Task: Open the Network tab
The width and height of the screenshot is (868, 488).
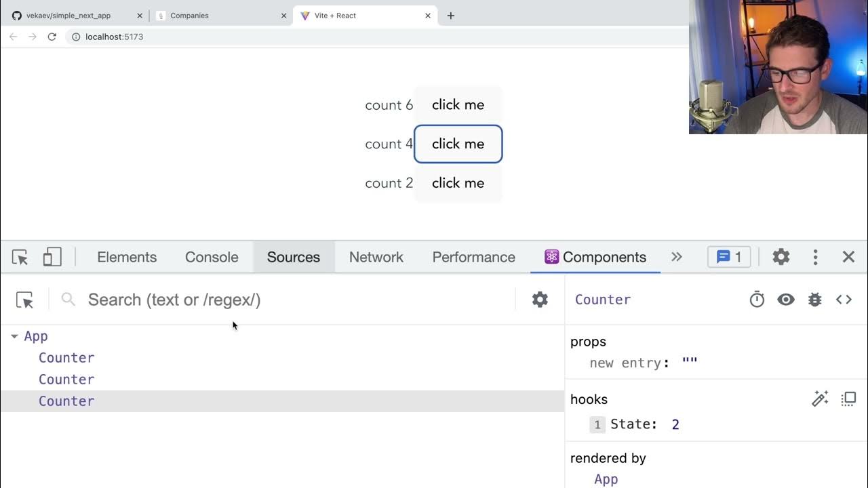Action: (x=376, y=258)
